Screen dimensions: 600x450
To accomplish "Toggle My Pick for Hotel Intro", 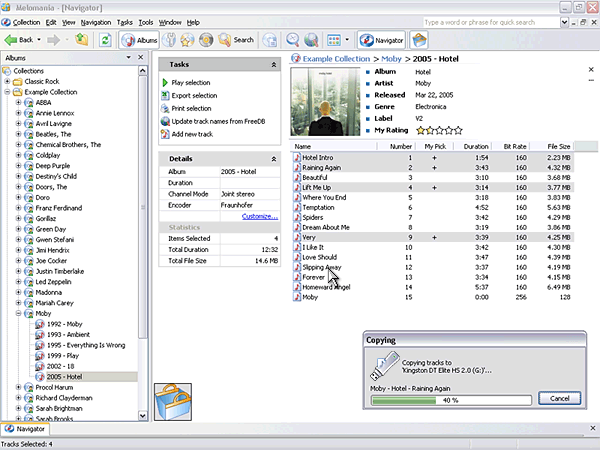I will coord(434,158).
